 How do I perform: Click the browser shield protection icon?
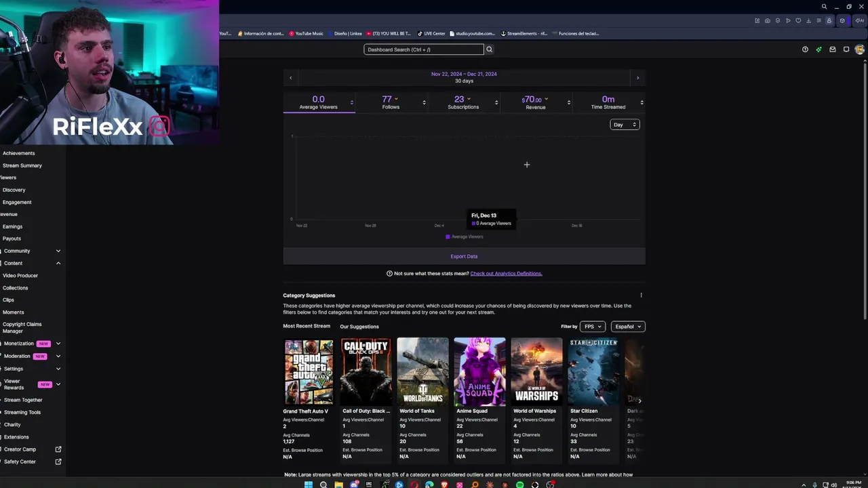pos(778,20)
